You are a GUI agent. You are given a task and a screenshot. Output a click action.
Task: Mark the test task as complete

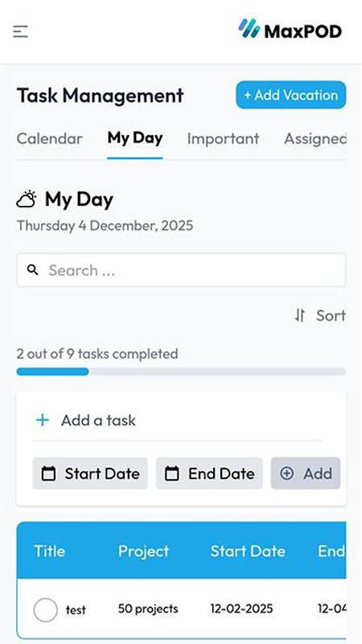click(45, 609)
